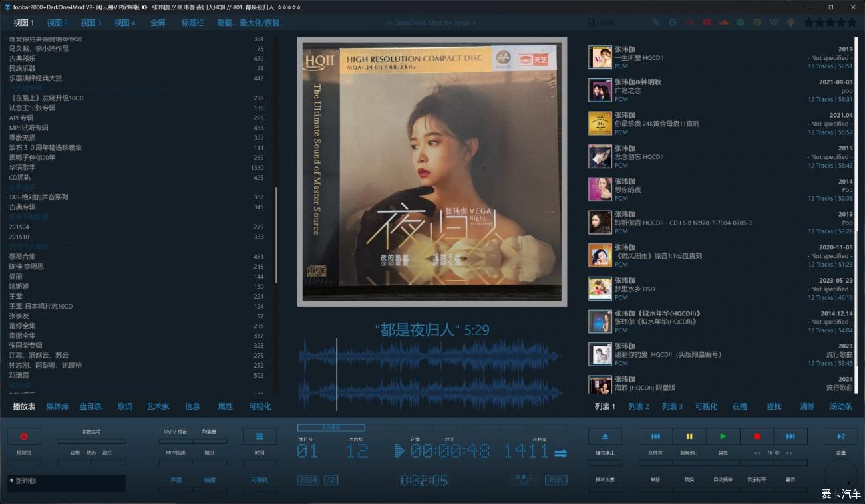Open the 盘目录 tab

pos(91,406)
